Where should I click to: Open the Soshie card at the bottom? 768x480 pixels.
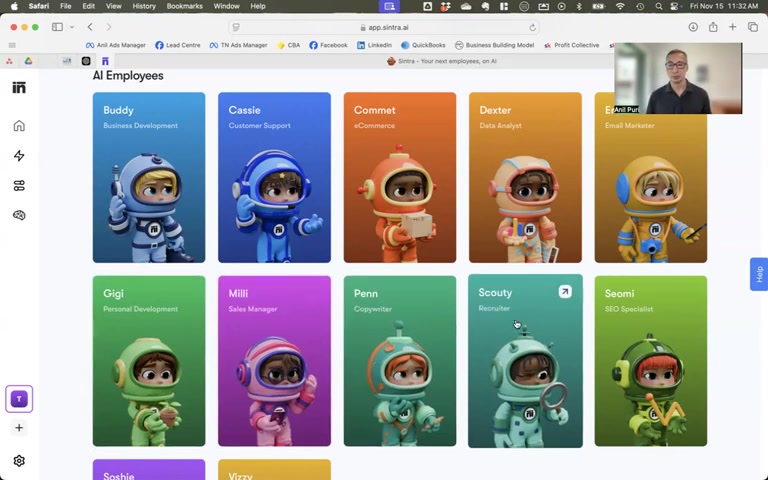pos(149,470)
